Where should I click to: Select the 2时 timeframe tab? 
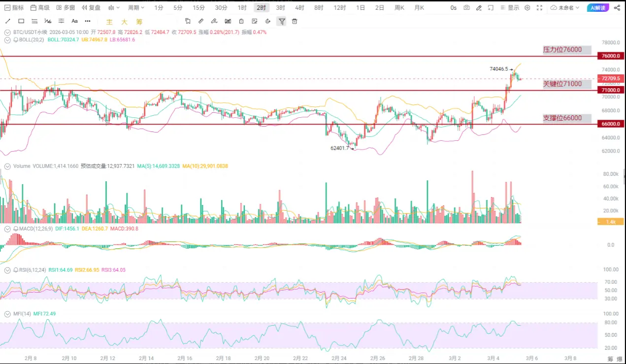coord(262,8)
